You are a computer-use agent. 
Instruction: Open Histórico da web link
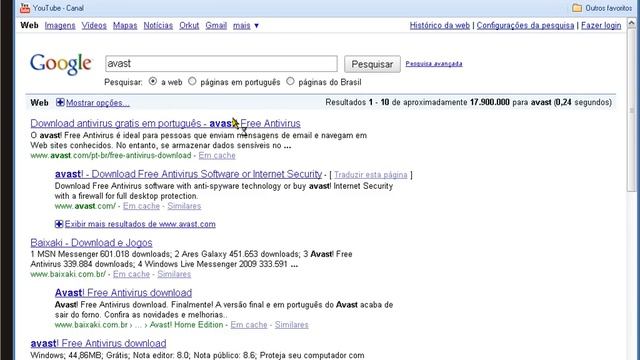(440, 25)
